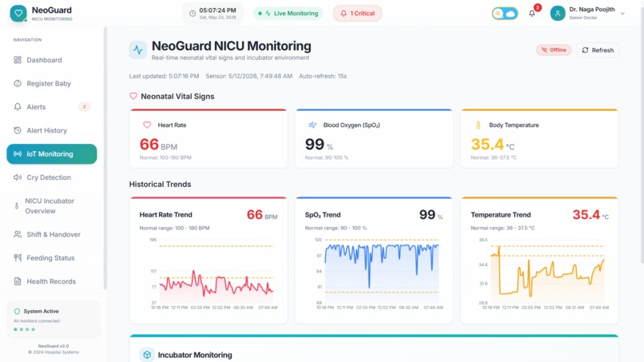The width and height of the screenshot is (644, 362).
Task: Click the IoT Monitoring signal icon
Action: click(18, 154)
